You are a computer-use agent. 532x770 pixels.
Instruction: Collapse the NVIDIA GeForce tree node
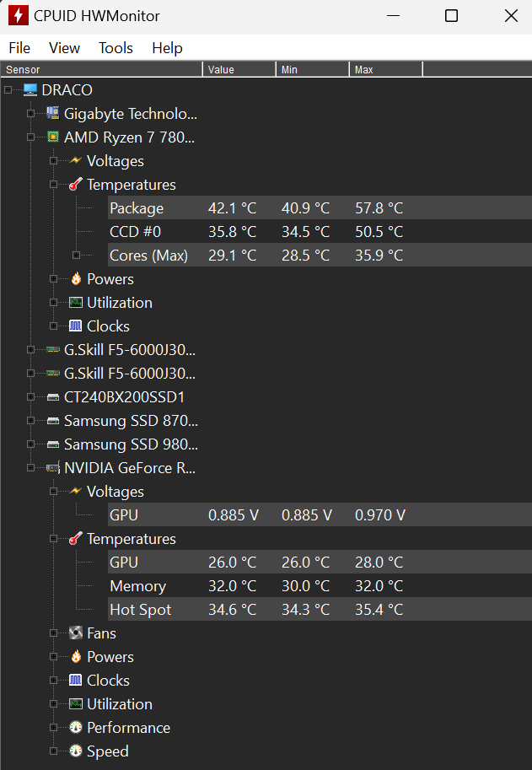click(x=31, y=468)
